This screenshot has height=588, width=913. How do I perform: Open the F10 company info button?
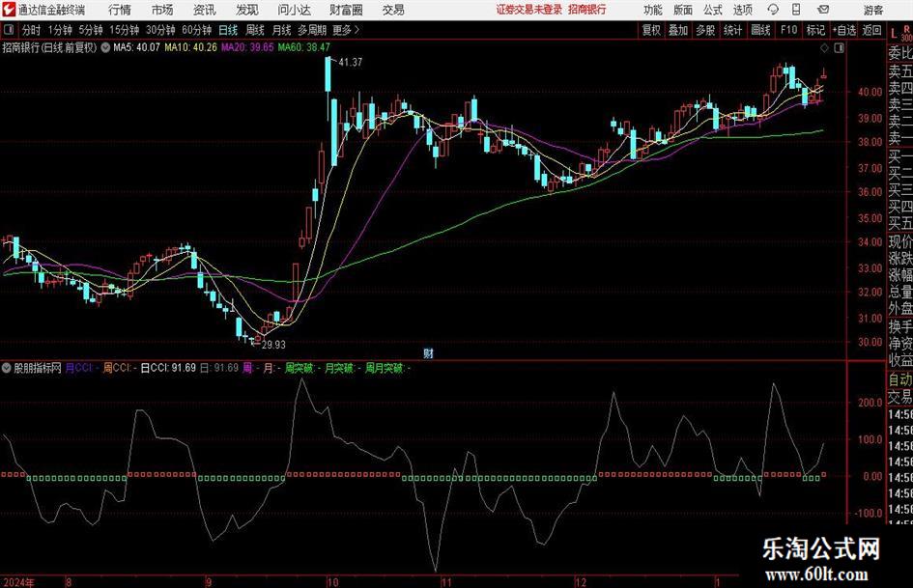[789, 30]
